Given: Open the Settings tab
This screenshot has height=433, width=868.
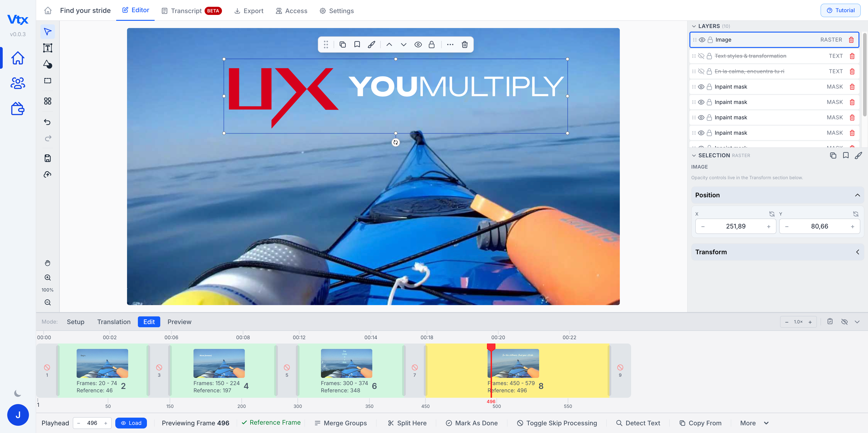Looking at the screenshot, I should pos(337,11).
